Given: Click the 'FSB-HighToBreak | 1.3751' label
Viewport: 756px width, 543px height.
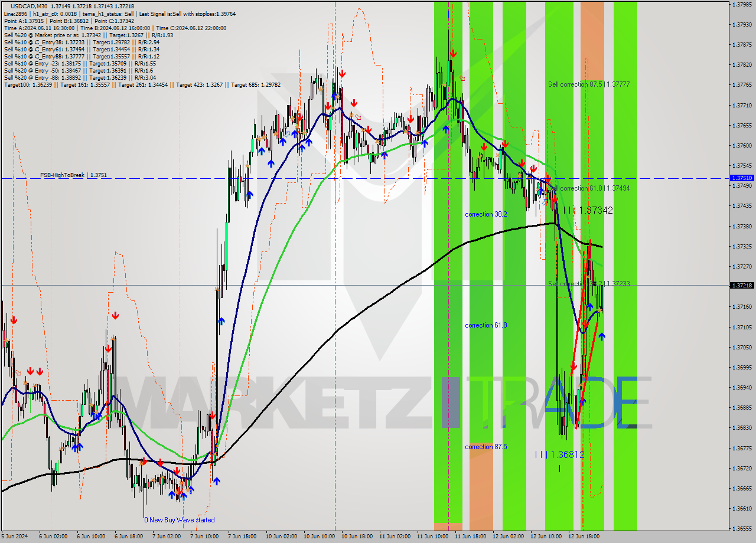Looking at the screenshot, I should [74, 175].
